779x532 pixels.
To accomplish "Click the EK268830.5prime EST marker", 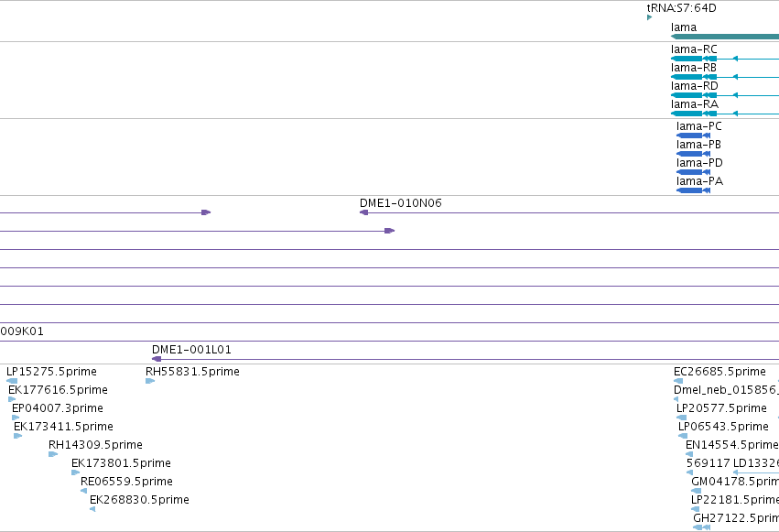I will [92, 509].
